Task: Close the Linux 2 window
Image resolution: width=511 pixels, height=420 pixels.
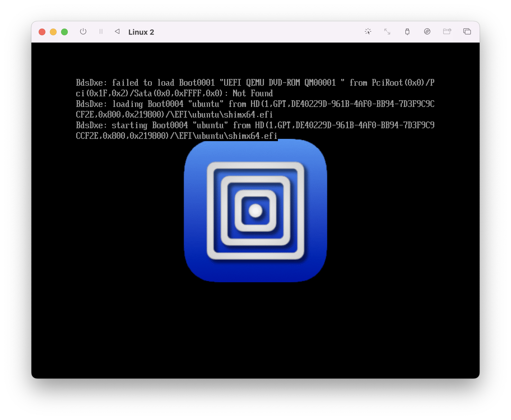Action: click(x=42, y=32)
